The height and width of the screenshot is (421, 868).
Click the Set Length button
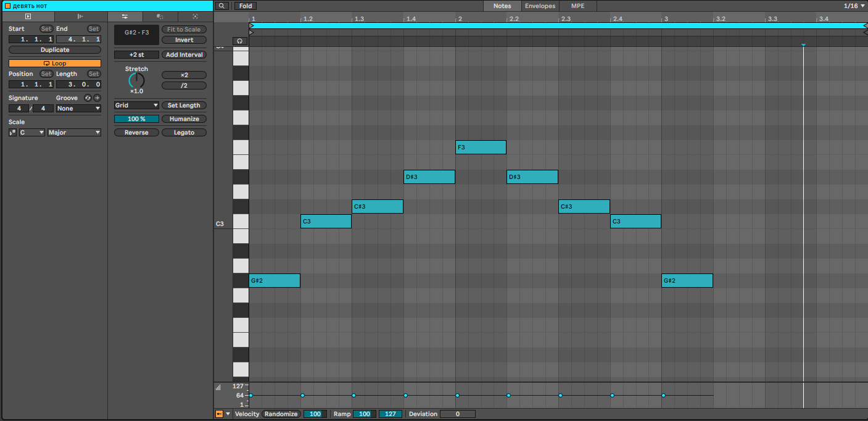184,106
